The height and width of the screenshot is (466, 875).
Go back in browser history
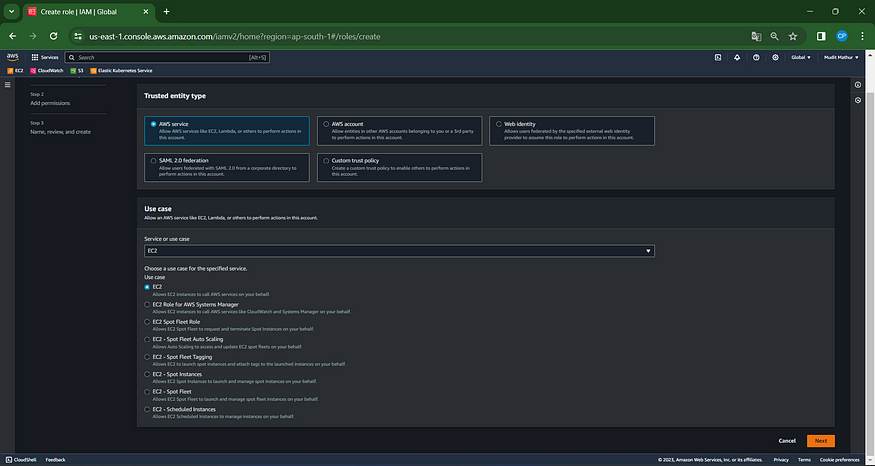point(13,36)
